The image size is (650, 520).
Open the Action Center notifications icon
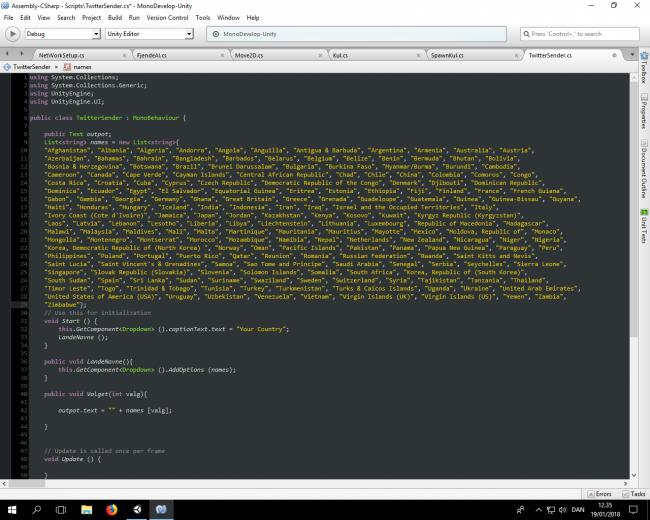(x=633, y=510)
